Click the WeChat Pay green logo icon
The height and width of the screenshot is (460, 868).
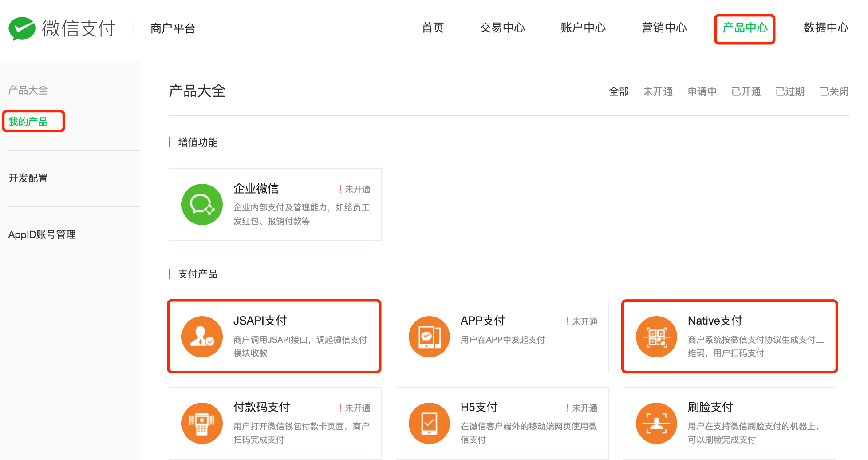[22, 28]
